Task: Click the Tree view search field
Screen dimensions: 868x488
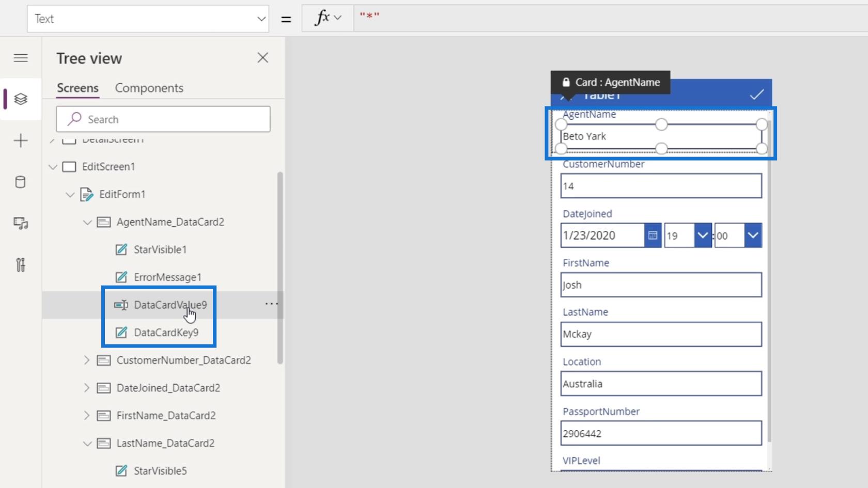Action: coord(163,119)
